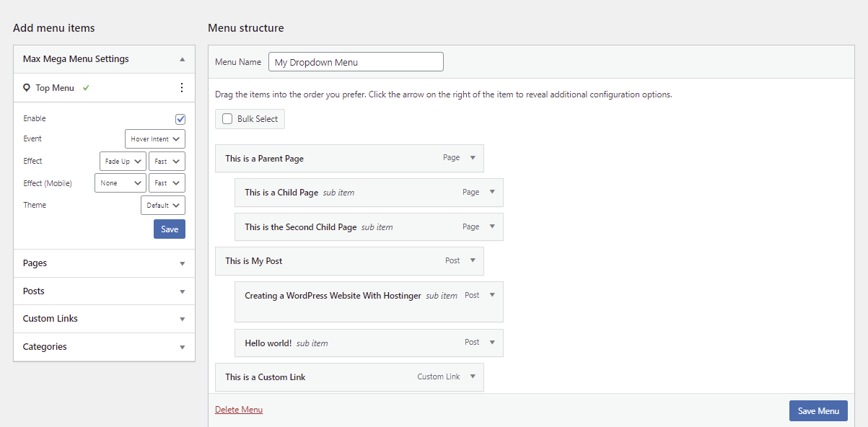Image resolution: width=868 pixels, height=427 pixels.
Task: Expand the Custom Links section
Action: [183, 319]
